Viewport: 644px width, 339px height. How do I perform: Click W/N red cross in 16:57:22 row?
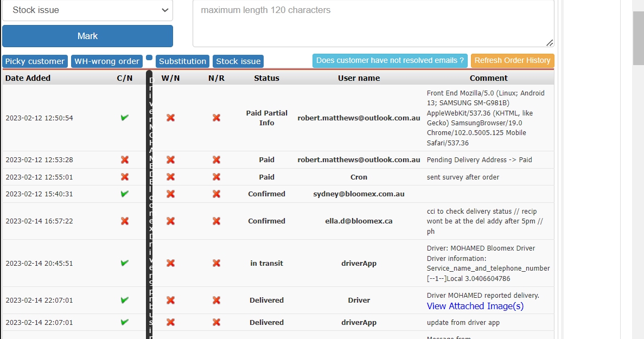pyautogui.click(x=170, y=221)
